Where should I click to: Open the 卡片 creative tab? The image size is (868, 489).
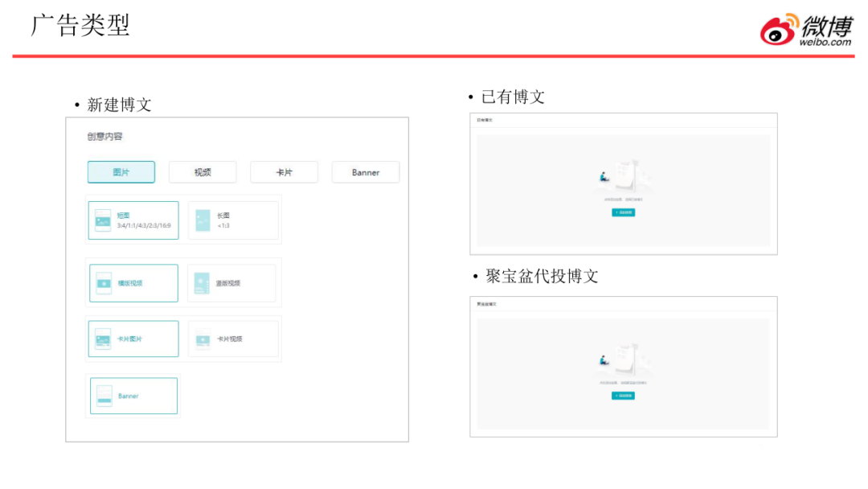point(284,172)
